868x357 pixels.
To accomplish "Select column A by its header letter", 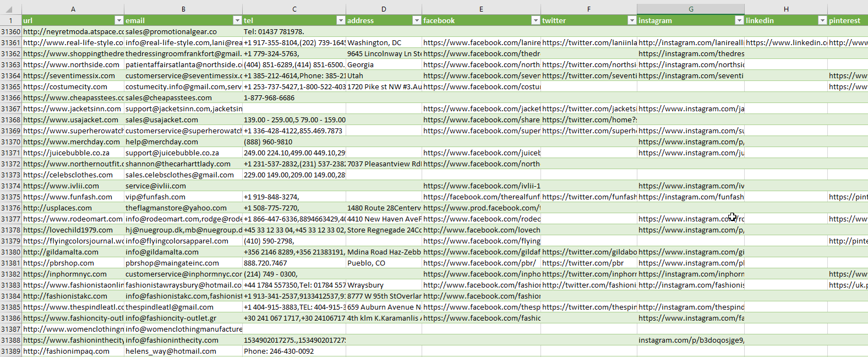I will [73, 9].
